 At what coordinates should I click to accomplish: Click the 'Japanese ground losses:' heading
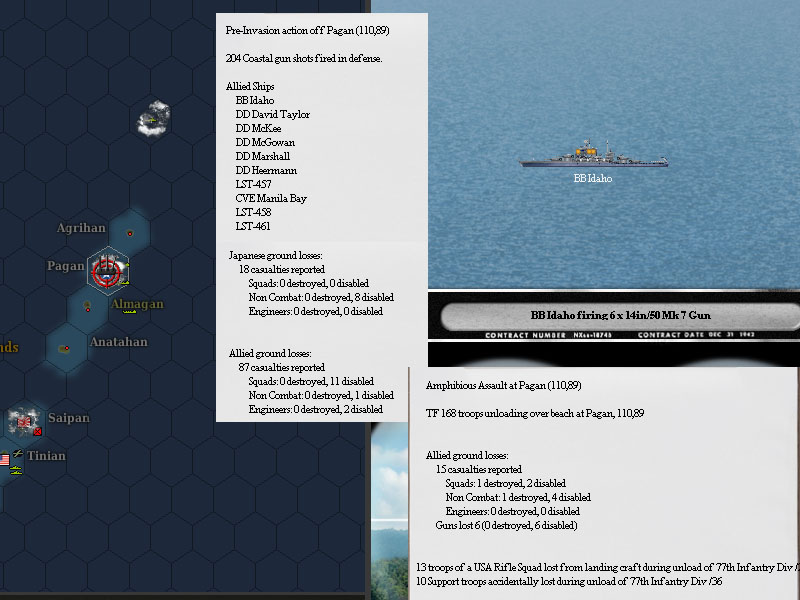pos(276,256)
